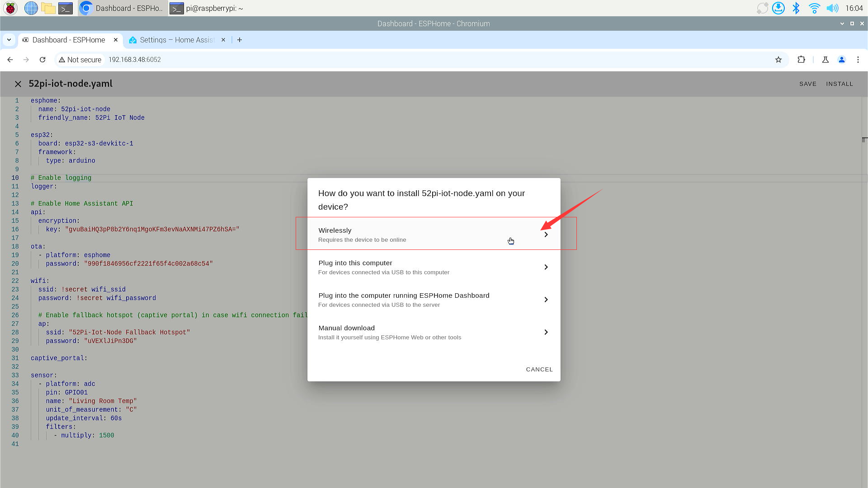868x488 pixels.
Task: Click line number 41 in the gutter
Action: pos(15,444)
